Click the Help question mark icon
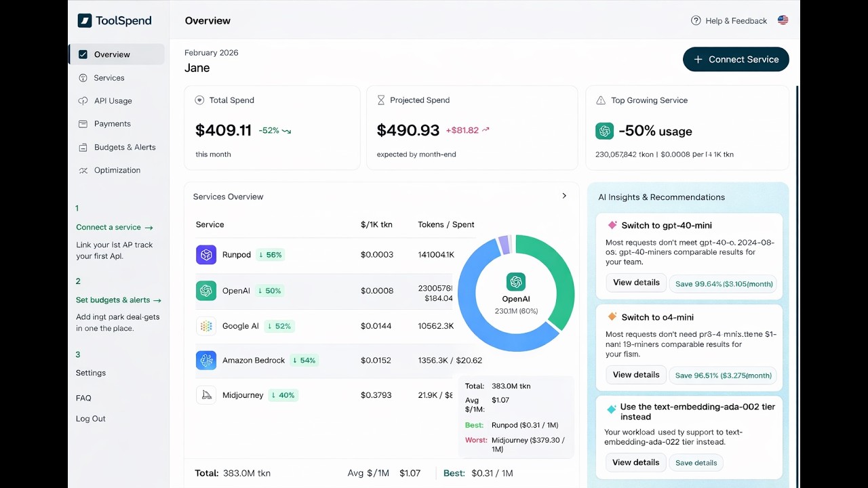This screenshot has height=488, width=868. click(x=696, y=20)
